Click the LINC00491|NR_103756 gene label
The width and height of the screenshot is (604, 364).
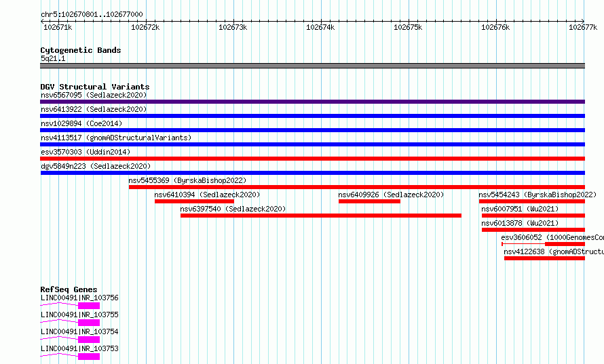tap(79, 298)
